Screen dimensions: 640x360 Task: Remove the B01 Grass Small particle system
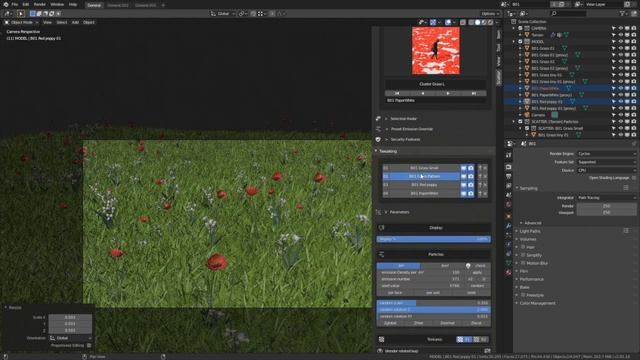pos(485,168)
